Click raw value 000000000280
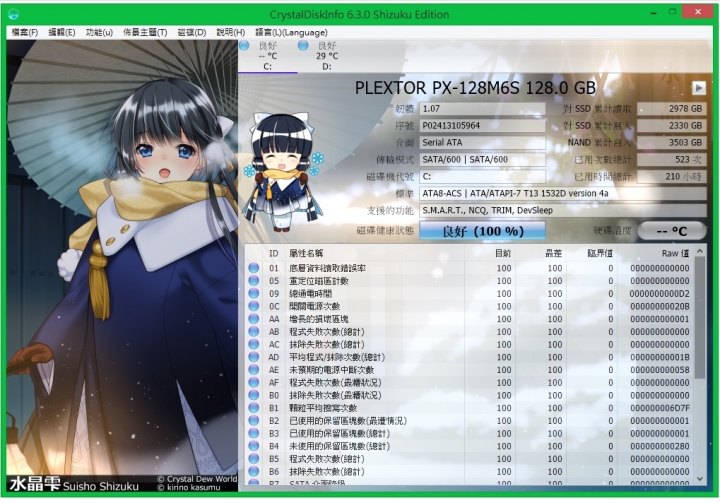Image resolution: width=720 pixels, height=503 pixels. point(660,446)
